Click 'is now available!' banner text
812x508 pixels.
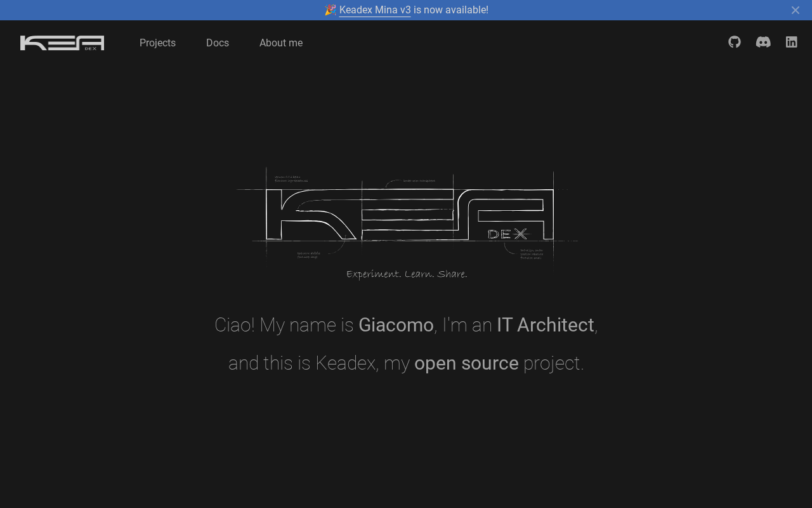point(451,10)
